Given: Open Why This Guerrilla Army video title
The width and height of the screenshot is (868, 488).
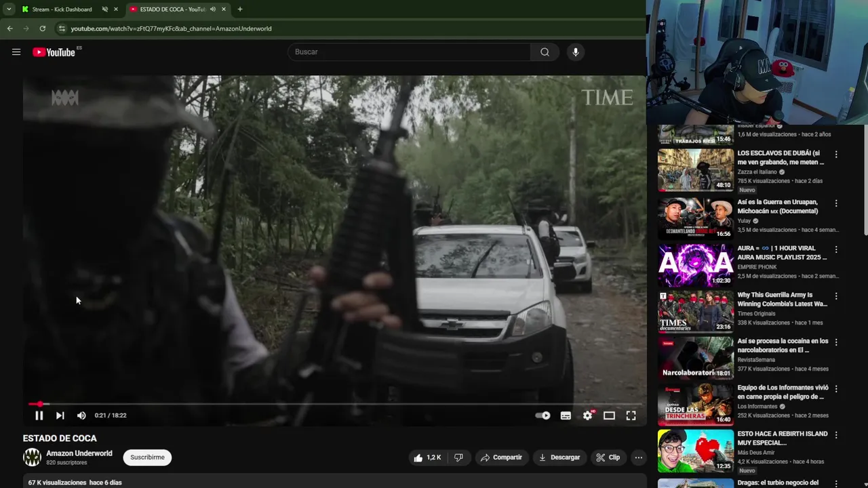Looking at the screenshot, I should [783, 300].
